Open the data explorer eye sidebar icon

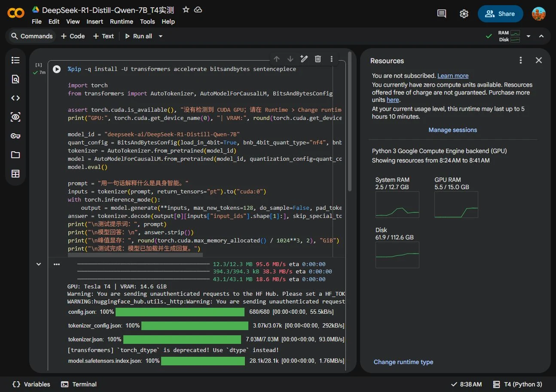click(x=15, y=117)
